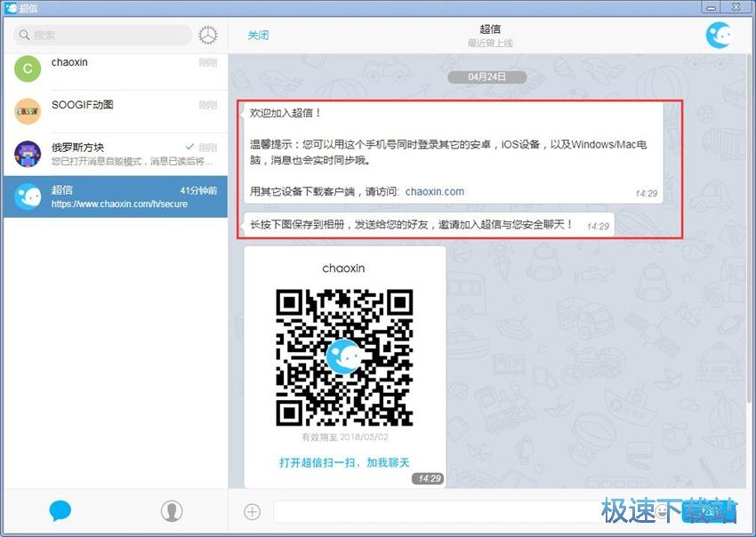This screenshot has height=537, width=756.
Task: Open the chaoxin.com download link
Action: [434, 191]
